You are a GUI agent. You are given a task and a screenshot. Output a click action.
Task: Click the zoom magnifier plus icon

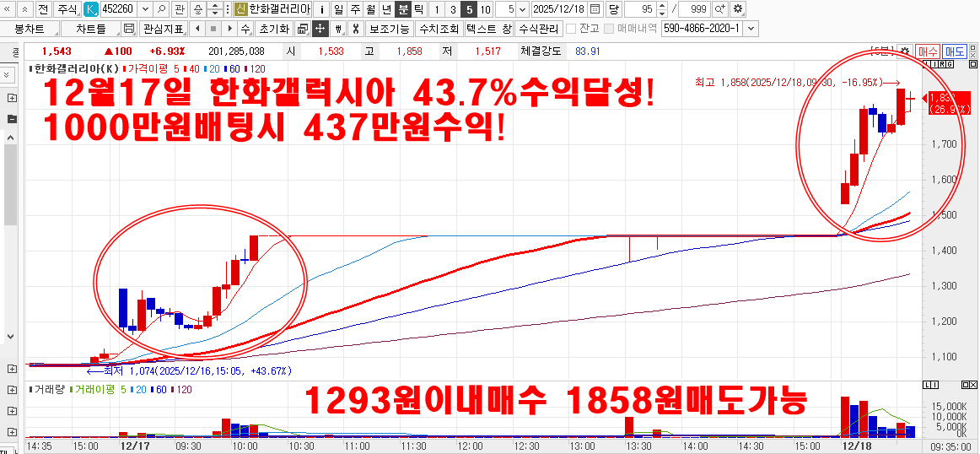[719, 9]
